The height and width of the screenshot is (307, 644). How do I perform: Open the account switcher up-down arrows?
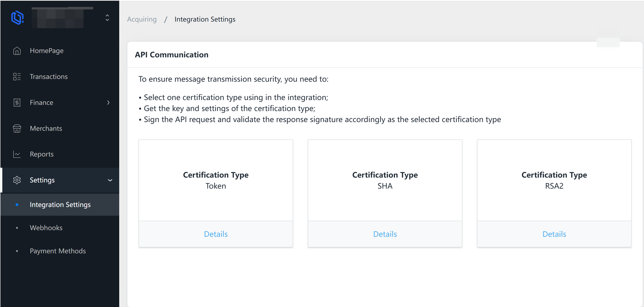[x=107, y=17]
